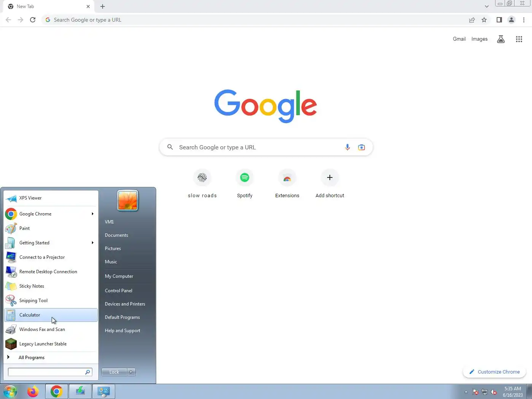The image size is (532, 399).
Task: Open the Chrome side panel
Action: 499,20
